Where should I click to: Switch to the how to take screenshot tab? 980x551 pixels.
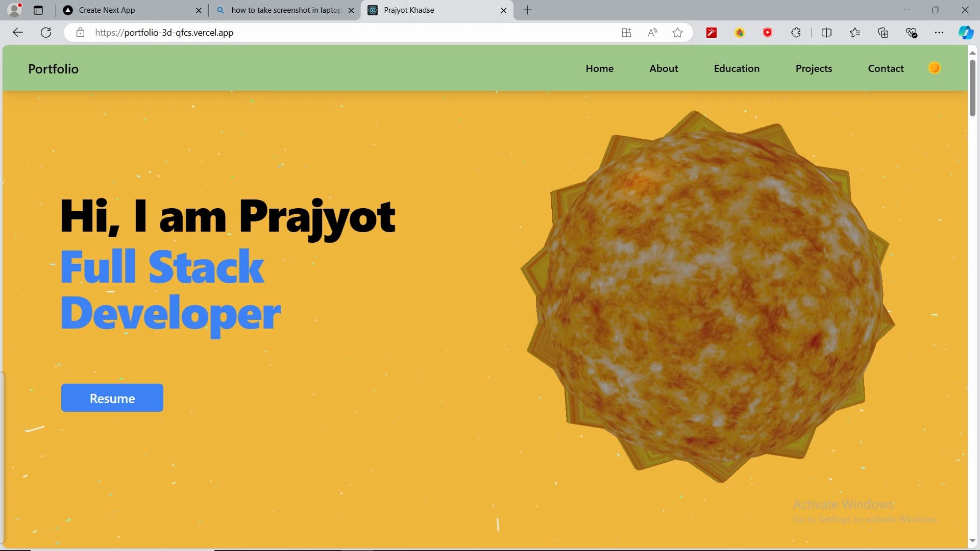284,10
